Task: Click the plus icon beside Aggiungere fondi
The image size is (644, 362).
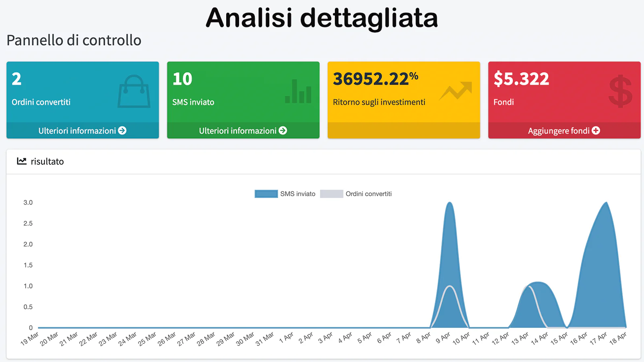Action: (596, 130)
